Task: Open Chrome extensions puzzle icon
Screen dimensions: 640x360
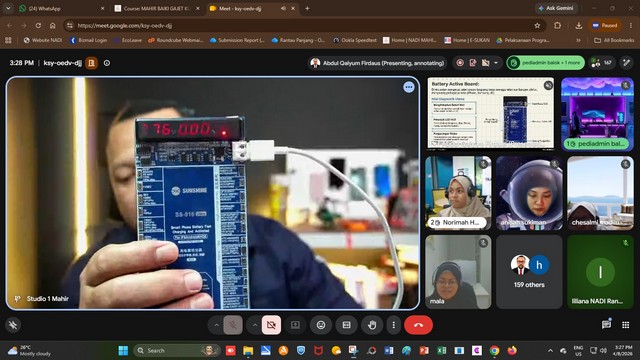Action: (x=557, y=25)
